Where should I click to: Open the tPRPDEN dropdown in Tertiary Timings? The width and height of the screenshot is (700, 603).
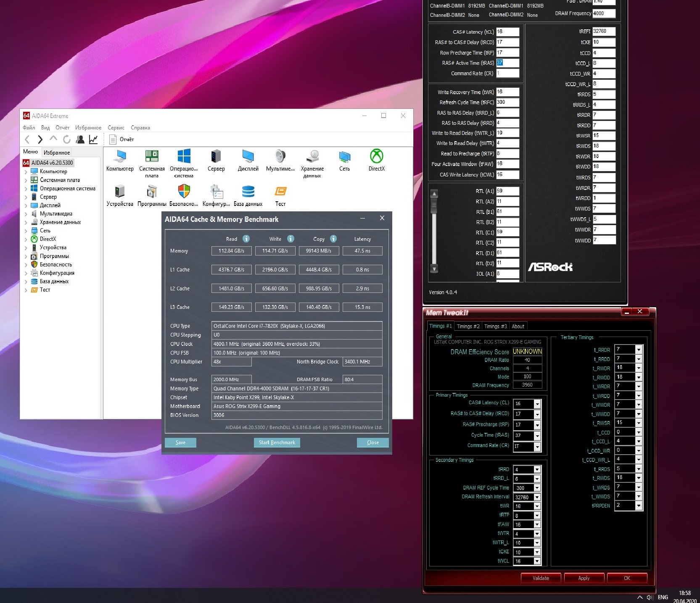pyautogui.click(x=639, y=506)
